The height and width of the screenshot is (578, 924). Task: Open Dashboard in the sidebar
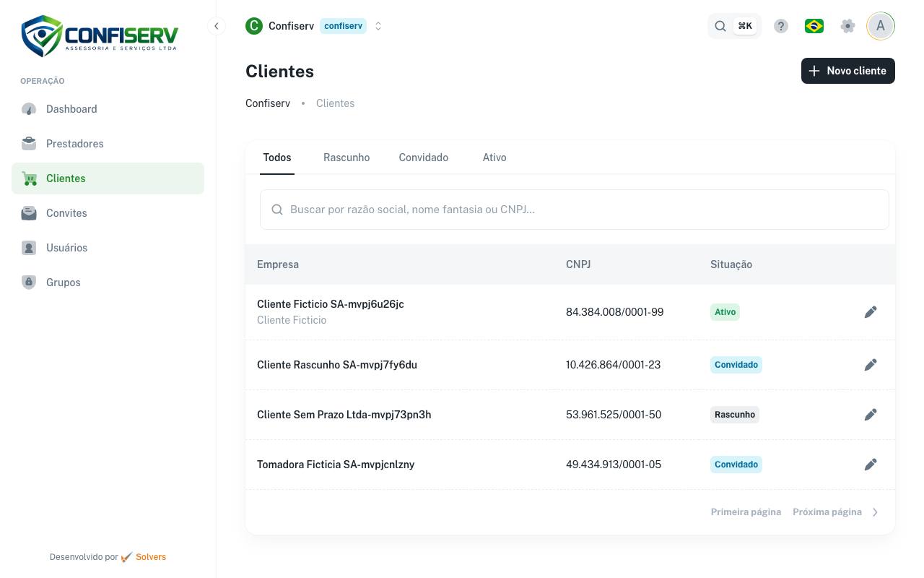click(x=108, y=109)
